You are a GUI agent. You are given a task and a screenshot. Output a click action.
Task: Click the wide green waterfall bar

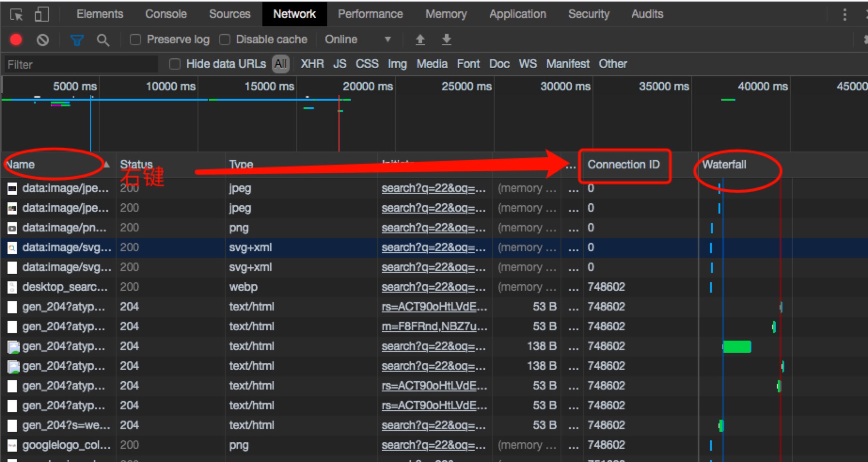pyautogui.click(x=737, y=347)
